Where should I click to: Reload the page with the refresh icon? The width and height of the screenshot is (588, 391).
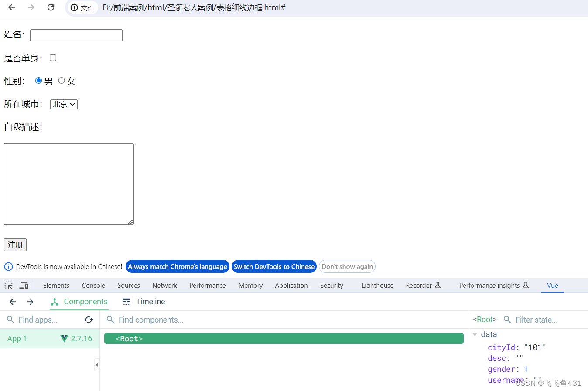(51, 7)
